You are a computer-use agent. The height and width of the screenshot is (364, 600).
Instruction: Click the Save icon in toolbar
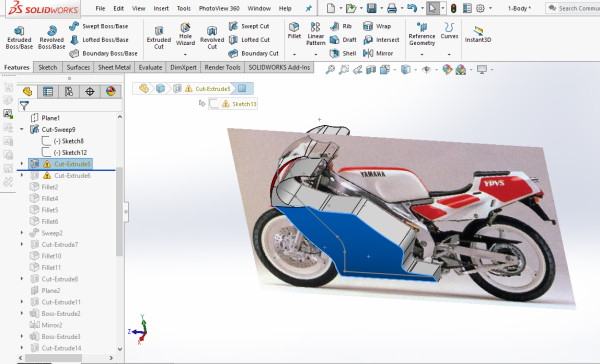[371, 8]
